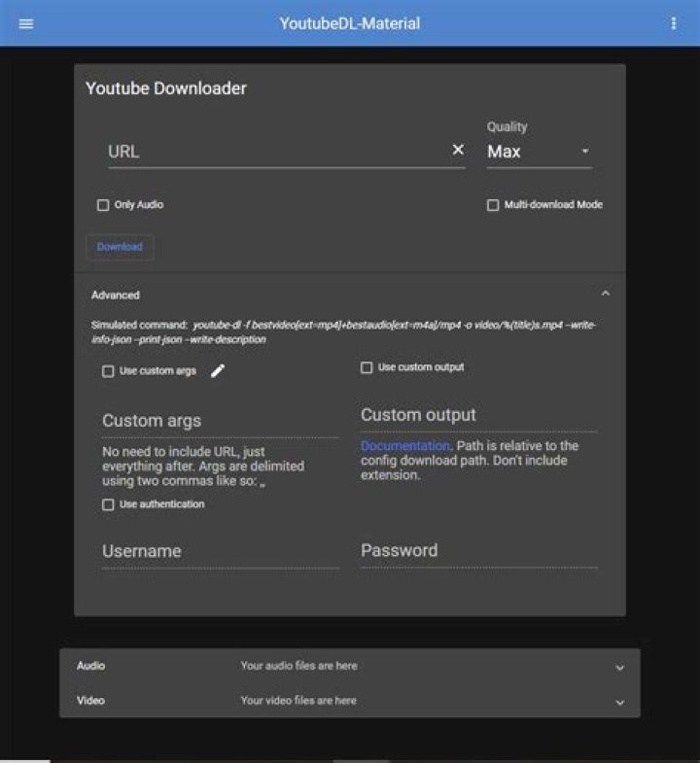Image resolution: width=700 pixels, height=763 pixels.
Task: Open the Quality dropdown set to Max
Action: (x=539, y=152)
